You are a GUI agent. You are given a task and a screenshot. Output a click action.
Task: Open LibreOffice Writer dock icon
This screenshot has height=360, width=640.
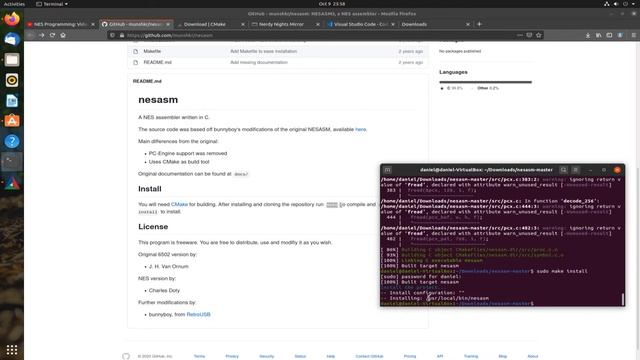(12, 100)
